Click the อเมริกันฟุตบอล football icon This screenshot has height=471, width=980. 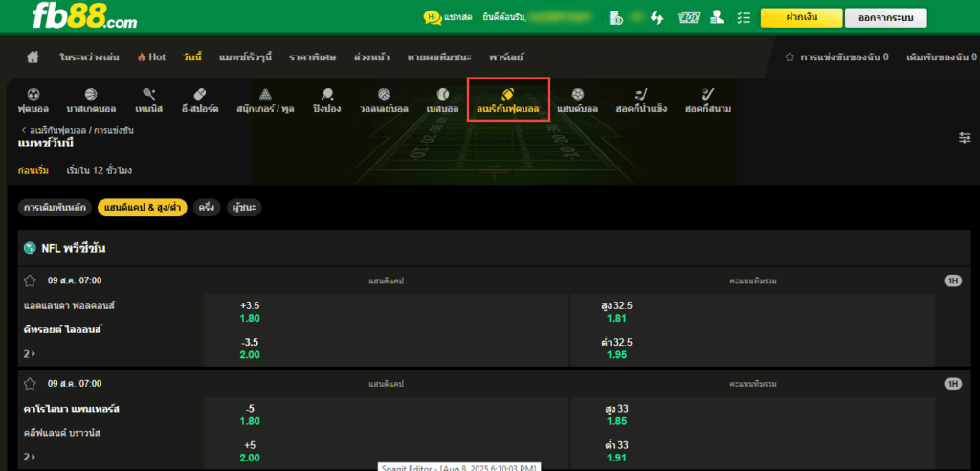507,95
